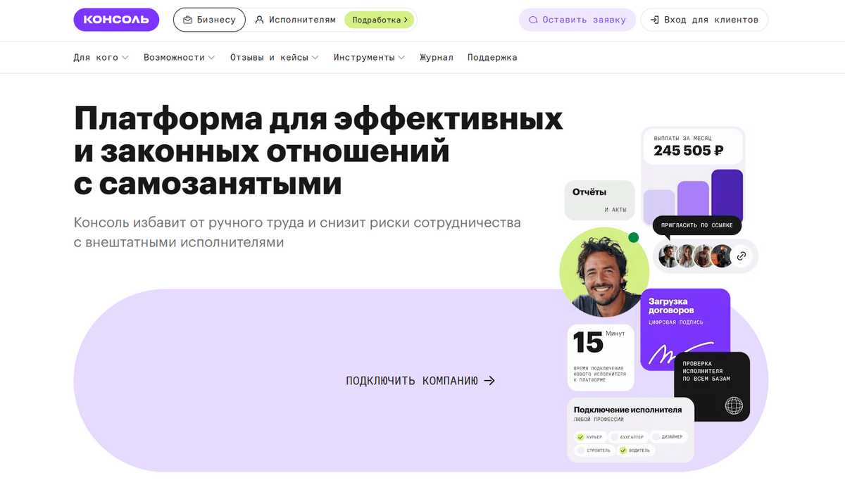Open the Инструменты dropdown menu
Viewport: 845px width, 504px height.
(369, 58)
